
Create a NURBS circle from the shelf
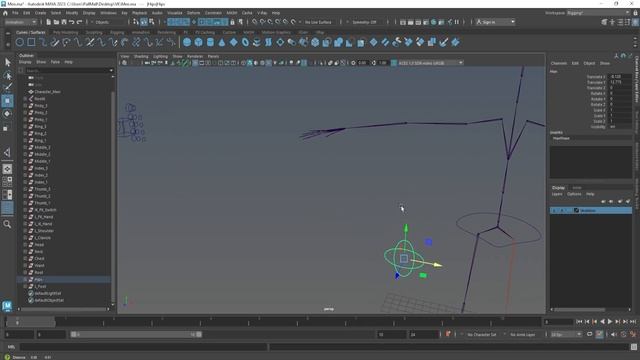tap(20, 42)
